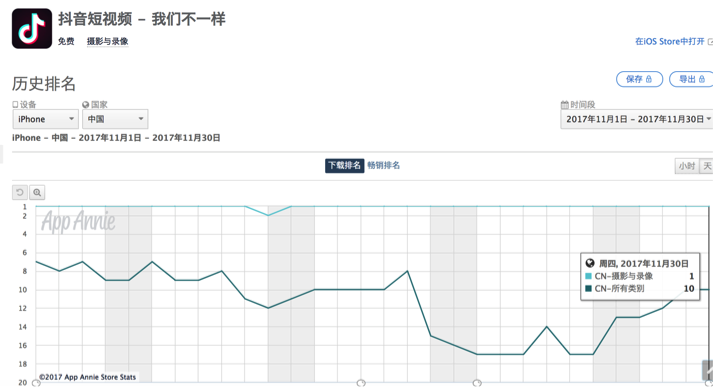The image size is (713, 387).
Task: Open the date range 2017年11月1日 dropdown
Action: 637,119
